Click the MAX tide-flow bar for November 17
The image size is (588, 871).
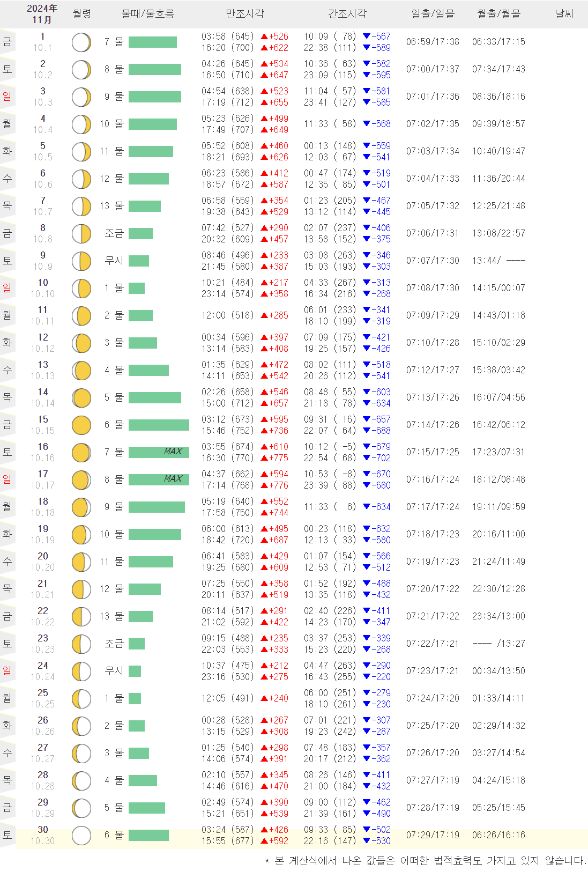[159, 479]
